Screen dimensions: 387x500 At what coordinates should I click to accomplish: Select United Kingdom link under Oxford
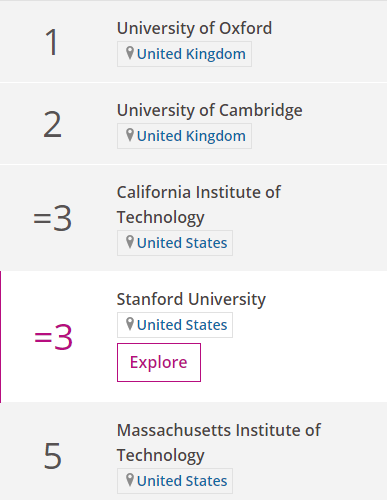tap(191, 54)
